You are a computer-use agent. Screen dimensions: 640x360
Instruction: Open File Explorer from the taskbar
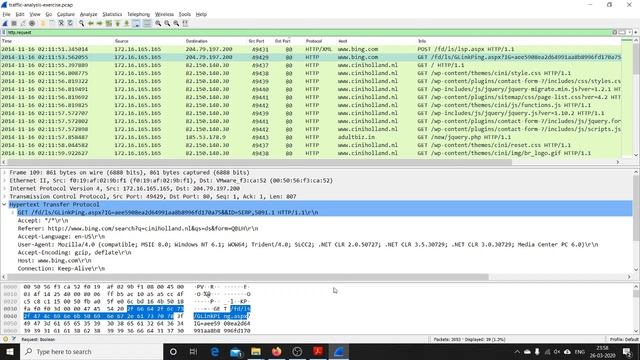click(x=256, y=351)
